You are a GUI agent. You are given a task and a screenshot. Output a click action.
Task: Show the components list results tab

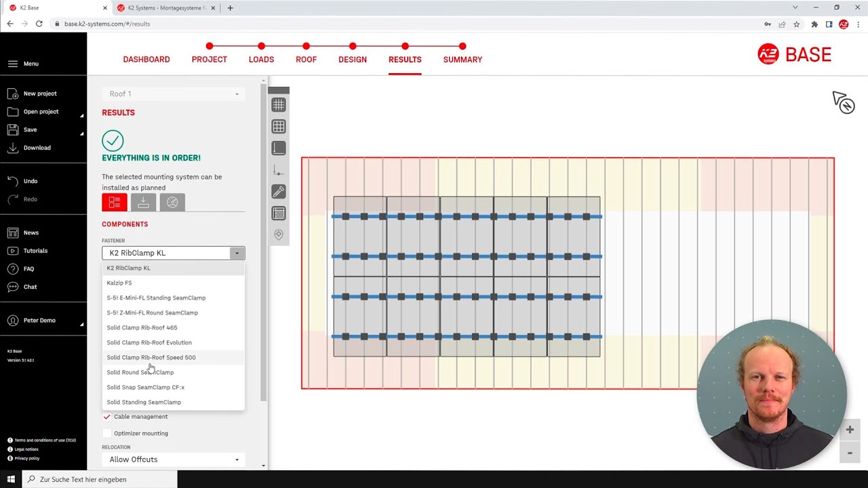[115, 202]
